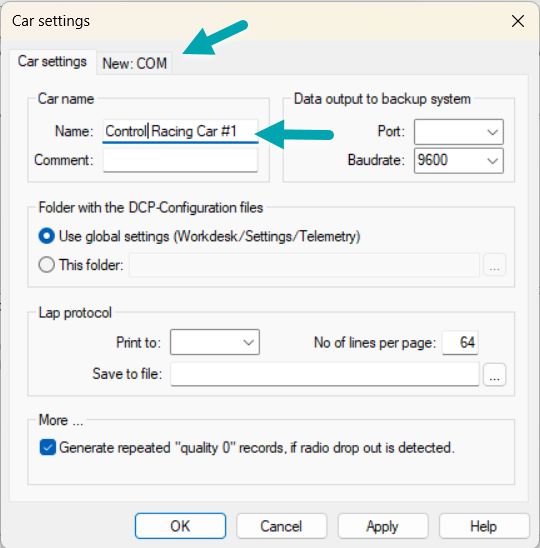The width and height of the screenshot is (540, 548).
Task: Click the This folder path field
Action: (304, 265)
